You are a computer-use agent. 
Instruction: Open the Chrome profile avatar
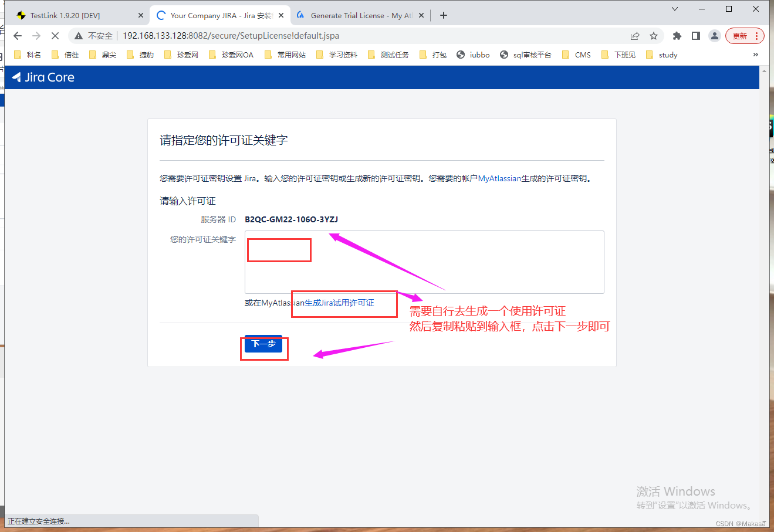(715, 36)
